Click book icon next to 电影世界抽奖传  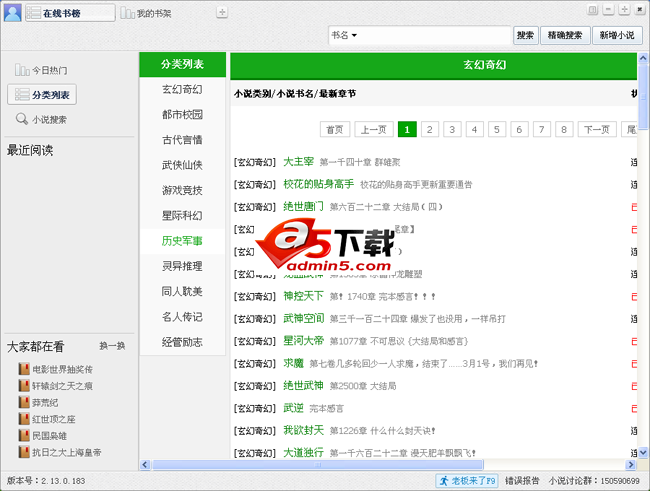coord(24,369)
